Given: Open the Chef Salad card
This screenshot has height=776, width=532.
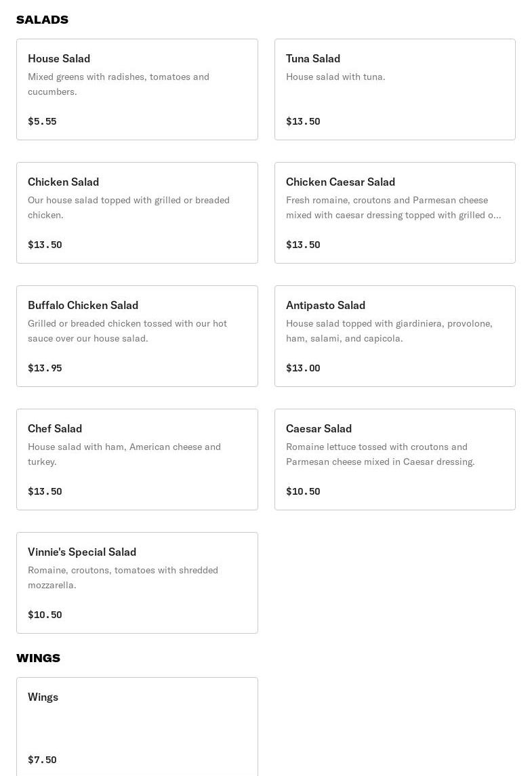Looking at the screenshot, I should tap(137, 460).
